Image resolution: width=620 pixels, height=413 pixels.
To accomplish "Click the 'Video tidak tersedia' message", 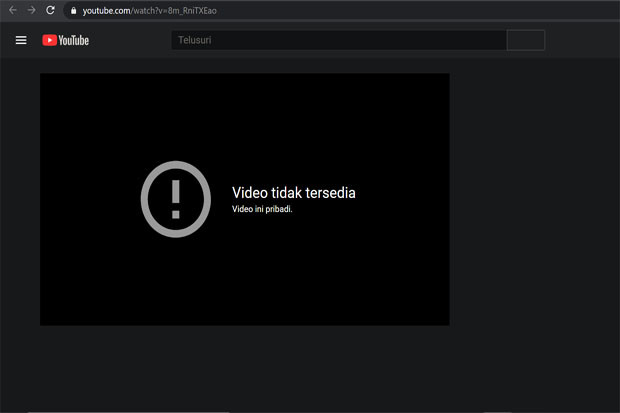I will 293,193.
